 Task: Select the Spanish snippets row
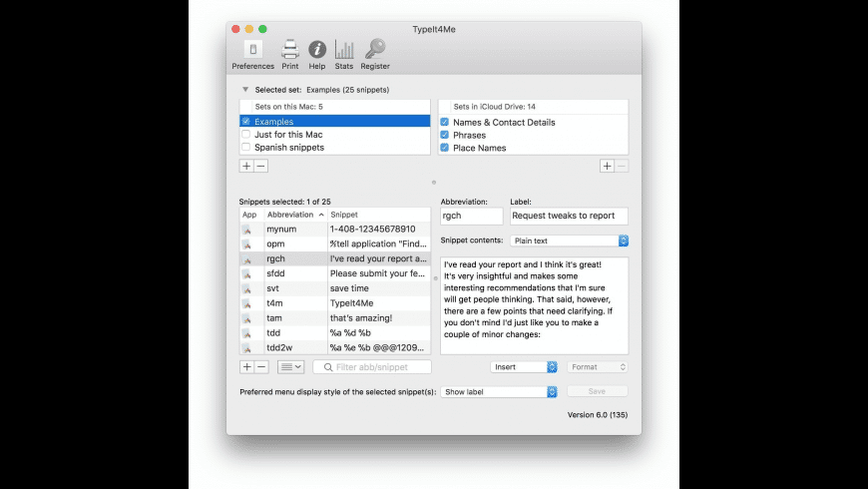pyautogui.click(x=335, y=147)
